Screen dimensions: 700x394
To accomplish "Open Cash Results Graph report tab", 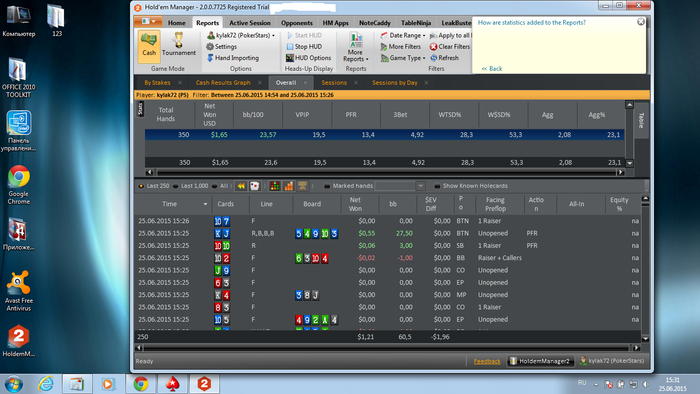I will click(x=223, y=83).
